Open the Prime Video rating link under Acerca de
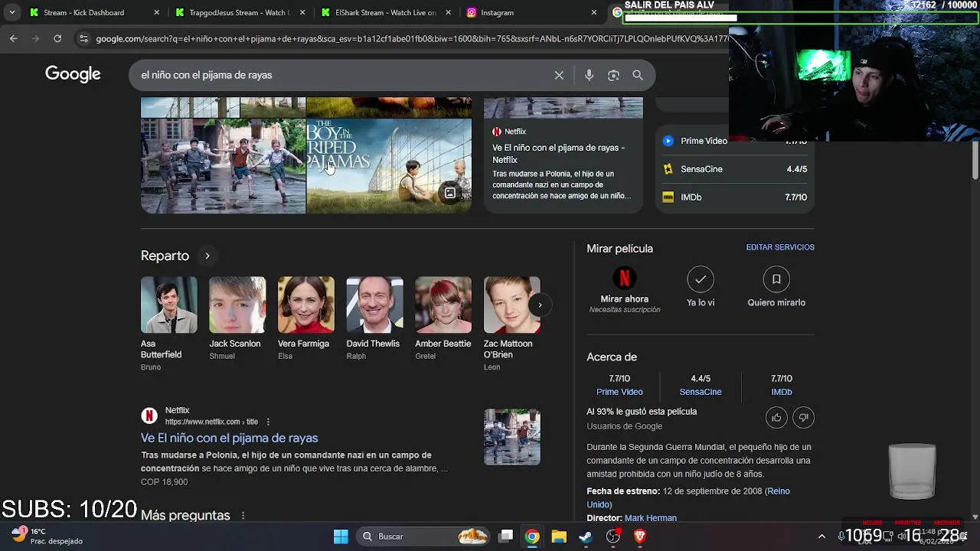Image resolution: width=980 pixels, height=551 pixels. [x=619, y=392]
